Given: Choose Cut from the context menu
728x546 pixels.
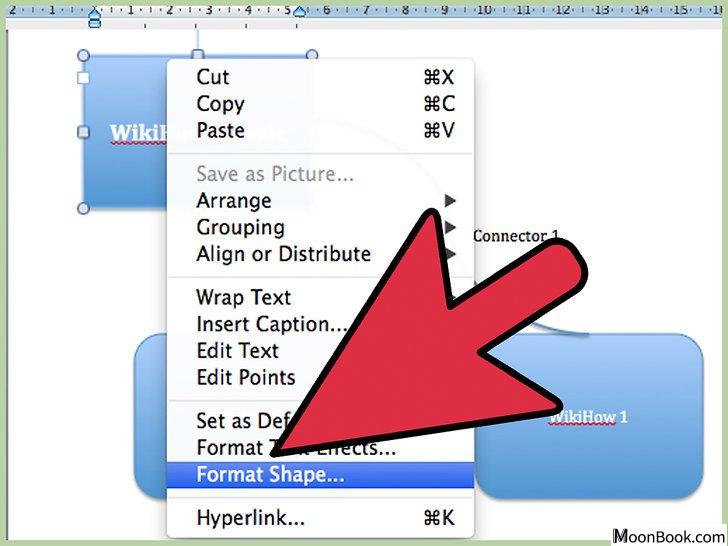Looking at the screenshot, I should coord(320,77).
